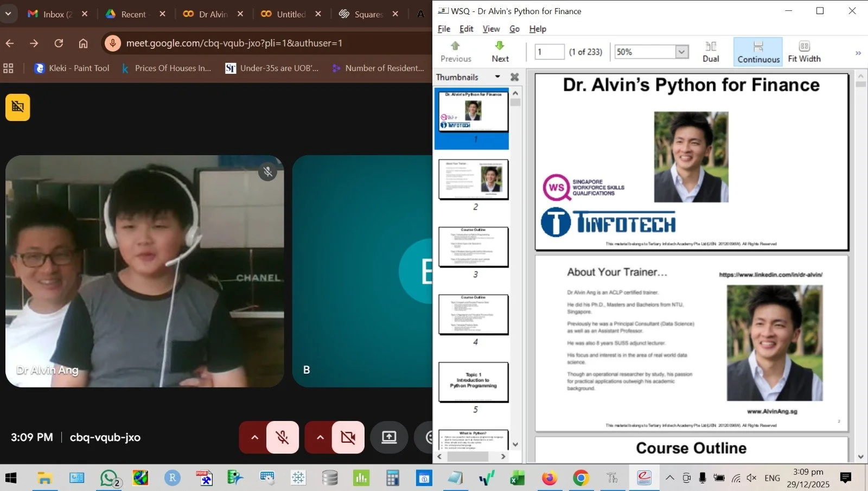The width and height of the screenshot is (868, 491).
Task: Click microphone site-permission icon in address bar
Action: pos(113,43)
